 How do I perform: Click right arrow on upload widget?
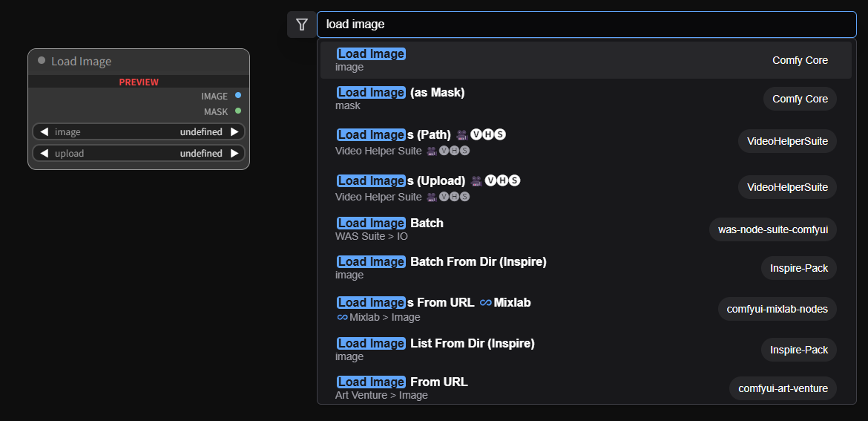point(234,154)
